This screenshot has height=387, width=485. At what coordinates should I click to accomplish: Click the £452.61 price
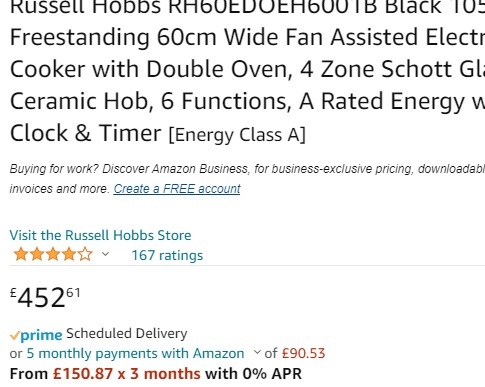point(45,296)
